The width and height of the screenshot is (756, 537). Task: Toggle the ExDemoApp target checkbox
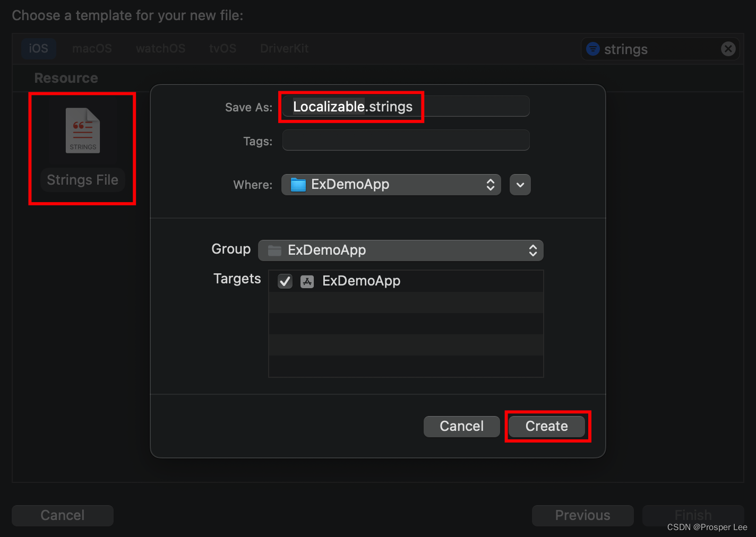coord(285,281)
